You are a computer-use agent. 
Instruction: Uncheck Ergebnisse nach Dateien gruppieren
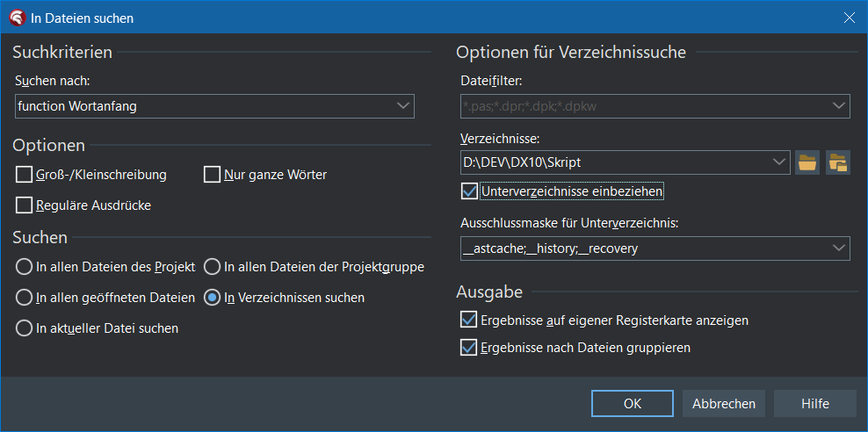(x=469, y=348)
